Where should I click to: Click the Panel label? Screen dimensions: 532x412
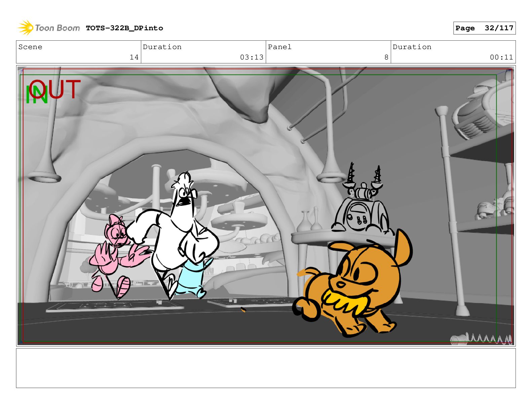280,47
